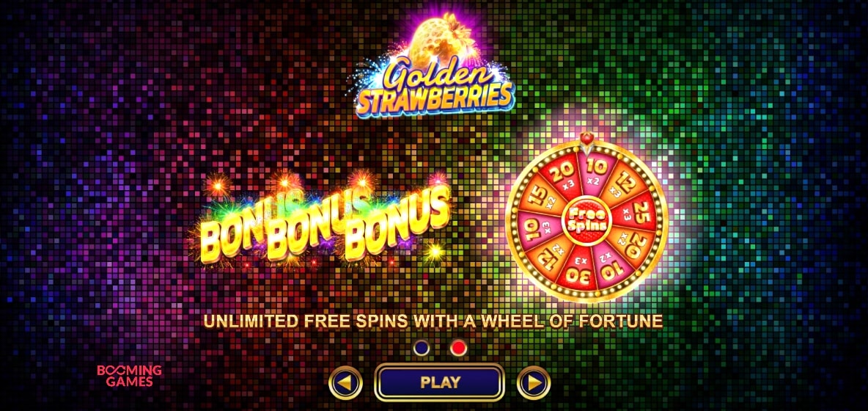Click the right arrow next-slide button

click(x=534, y=382)
